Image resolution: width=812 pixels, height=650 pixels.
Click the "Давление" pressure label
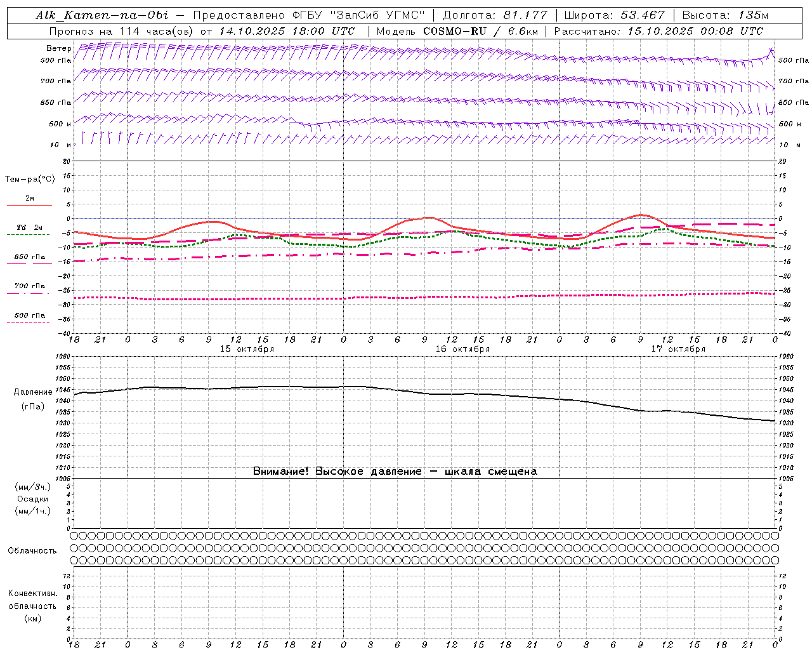33,392
